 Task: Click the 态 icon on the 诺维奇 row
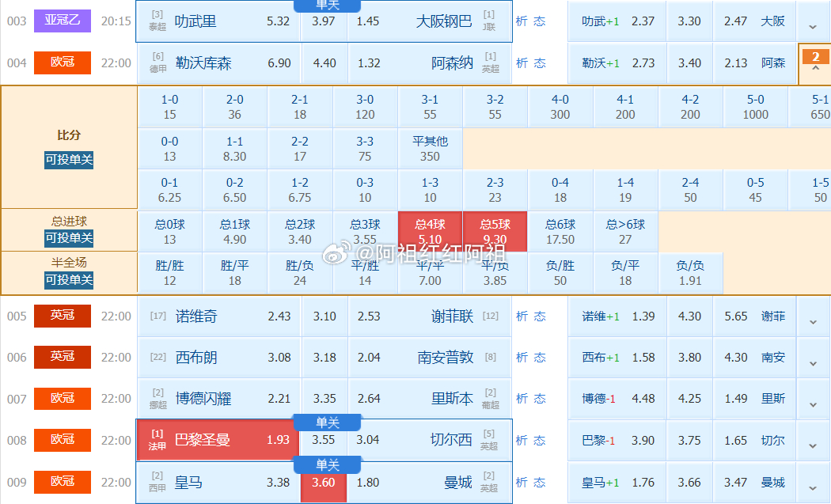[541, 316]
